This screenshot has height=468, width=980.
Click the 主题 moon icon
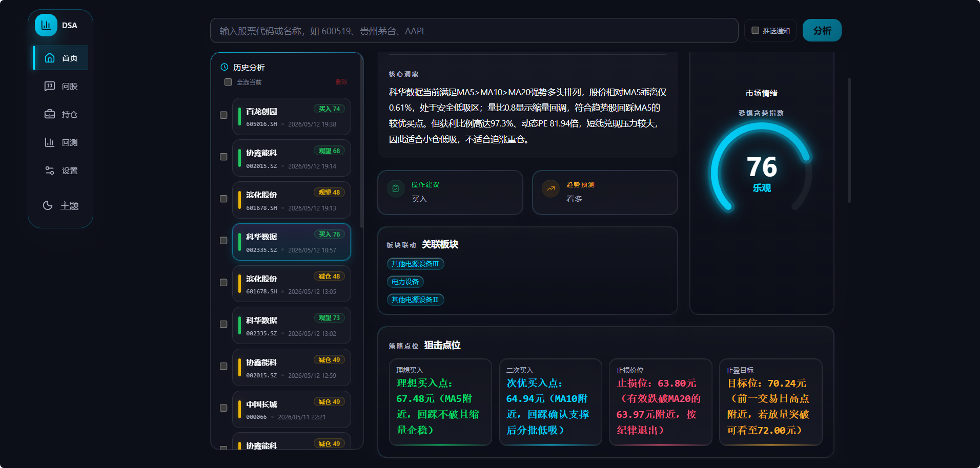48,205
